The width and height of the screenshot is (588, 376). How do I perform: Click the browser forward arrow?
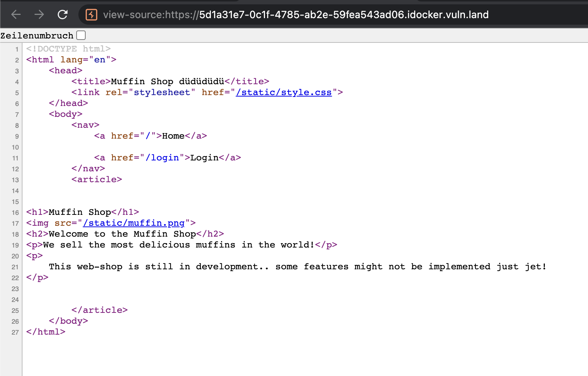pyautogui.click(x=39, y=15)
